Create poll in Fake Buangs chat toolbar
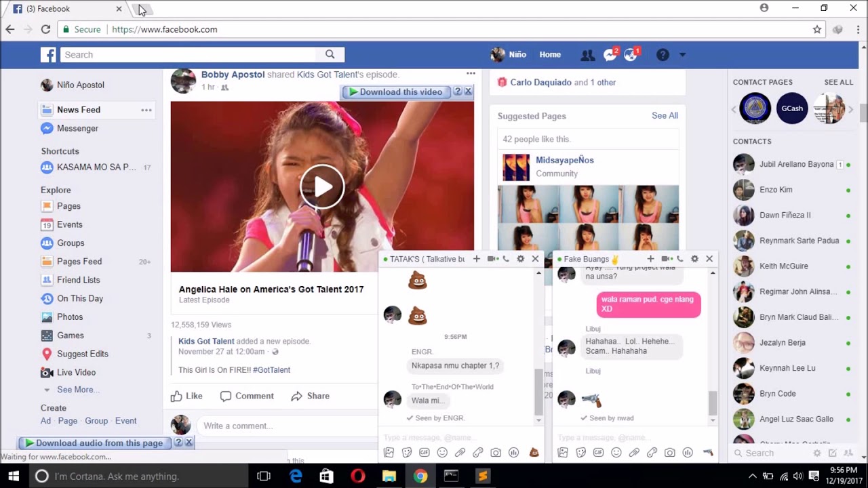The height and width of the screenshot is (488, 868). point(688,453)
